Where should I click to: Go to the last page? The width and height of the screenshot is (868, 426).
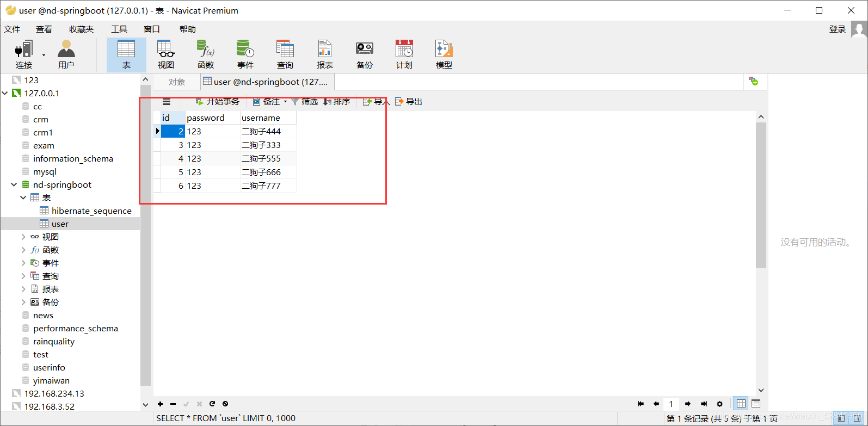704,404
